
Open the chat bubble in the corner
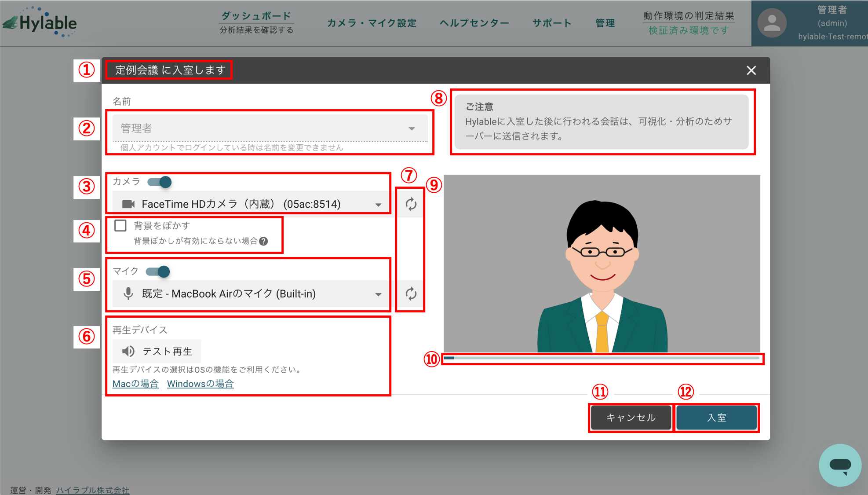pyautogui.click(x=840, y=465)
